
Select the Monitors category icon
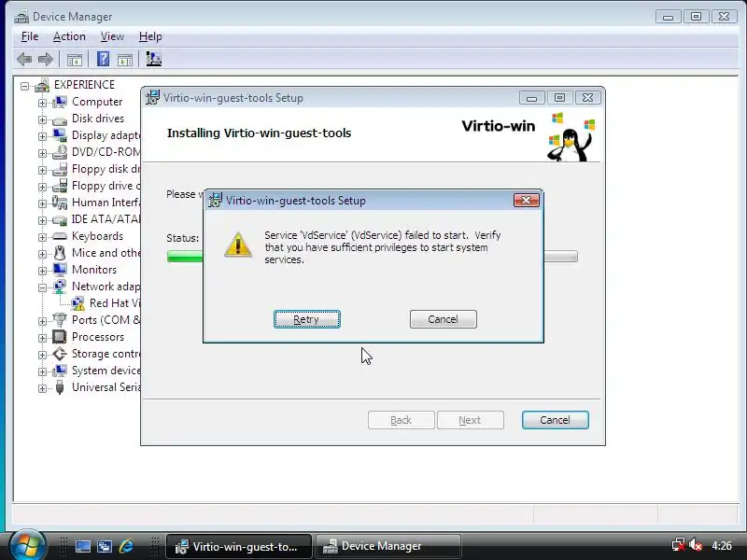pyautogui.click(x=60, y=270)
